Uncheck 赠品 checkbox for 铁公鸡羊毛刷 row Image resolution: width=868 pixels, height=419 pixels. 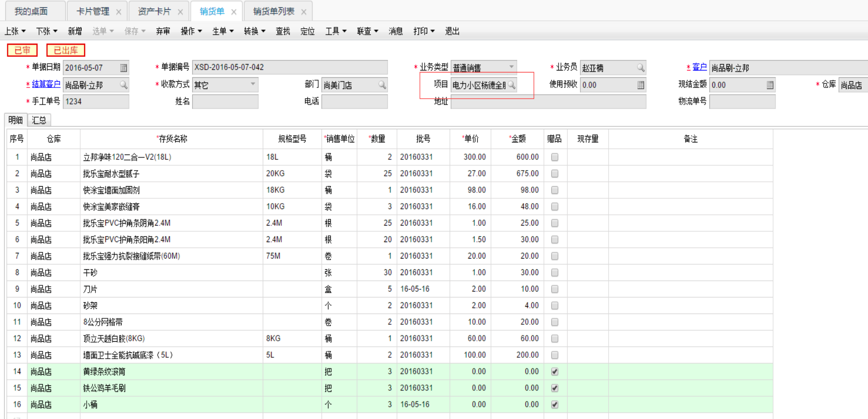tap(555, 388)
